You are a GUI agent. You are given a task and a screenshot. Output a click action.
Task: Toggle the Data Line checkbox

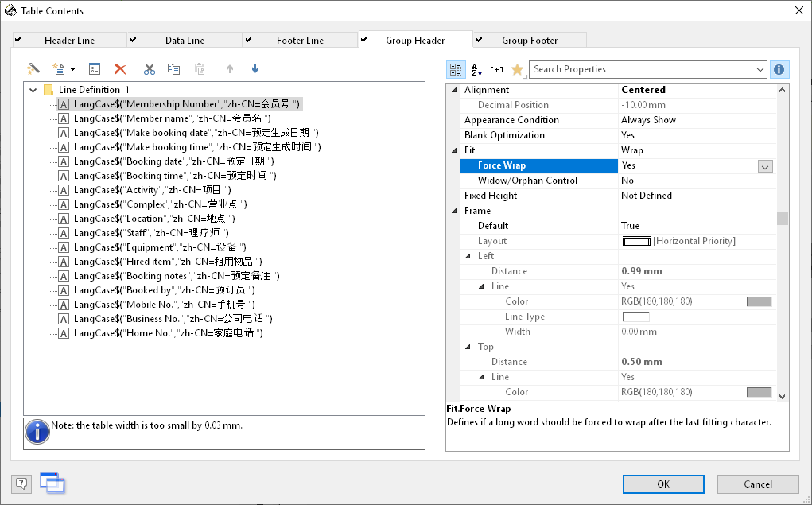click(133, 39)
